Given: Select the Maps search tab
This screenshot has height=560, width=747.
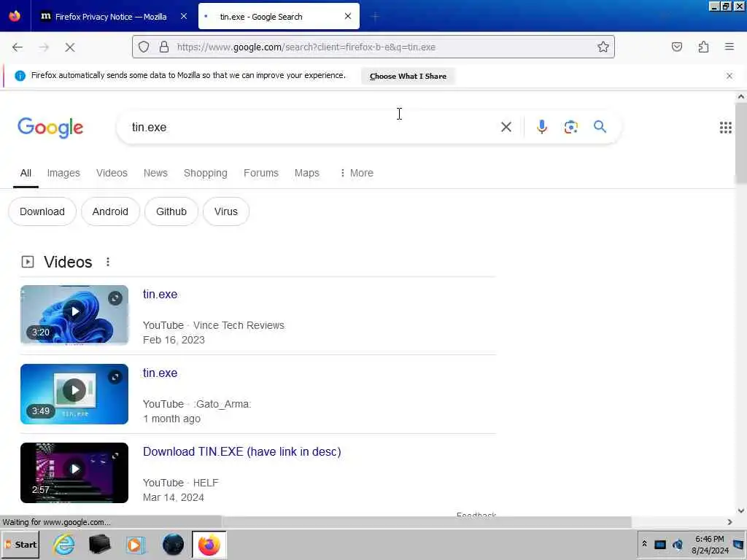Looking at the screenshot, I should pos(307,173).
